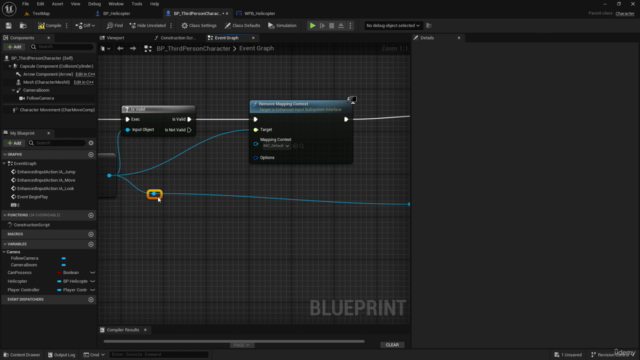Add a new event dispatcher plus icon

tap(91, 300)
